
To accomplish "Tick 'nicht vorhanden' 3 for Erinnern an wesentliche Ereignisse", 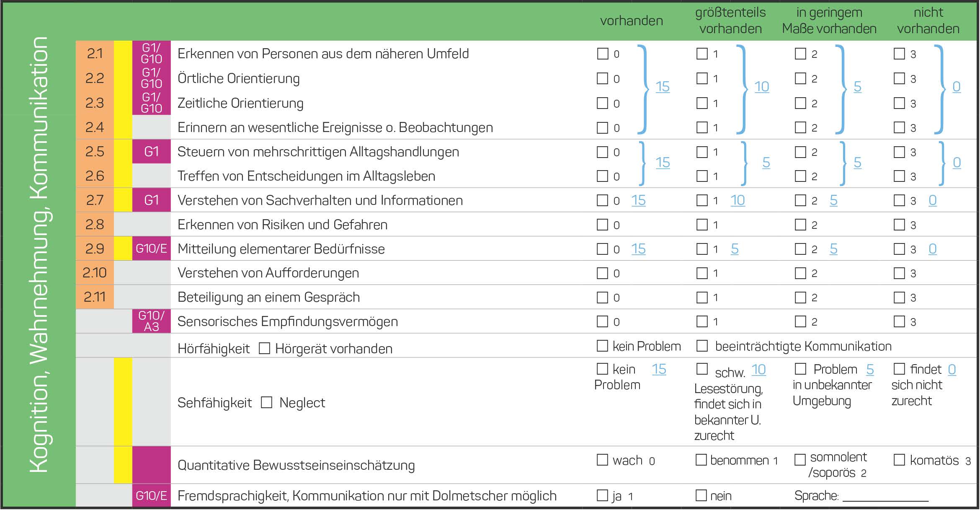I will point(899,127).
